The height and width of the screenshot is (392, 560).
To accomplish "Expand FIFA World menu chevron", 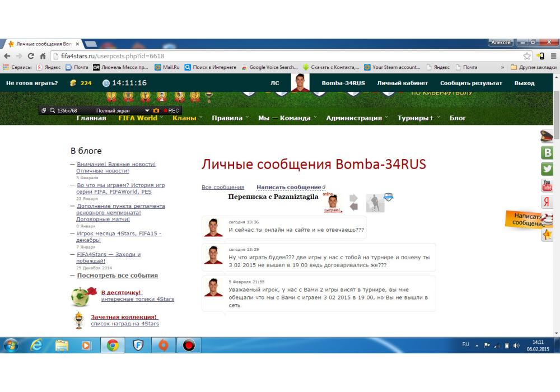I will [161, 117].
